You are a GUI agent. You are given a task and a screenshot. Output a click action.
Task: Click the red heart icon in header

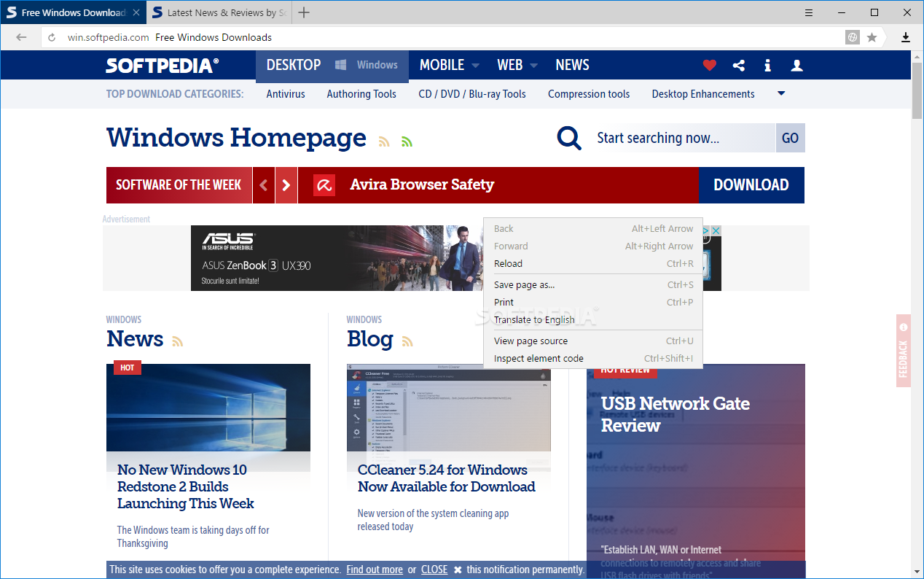point(710,65)
